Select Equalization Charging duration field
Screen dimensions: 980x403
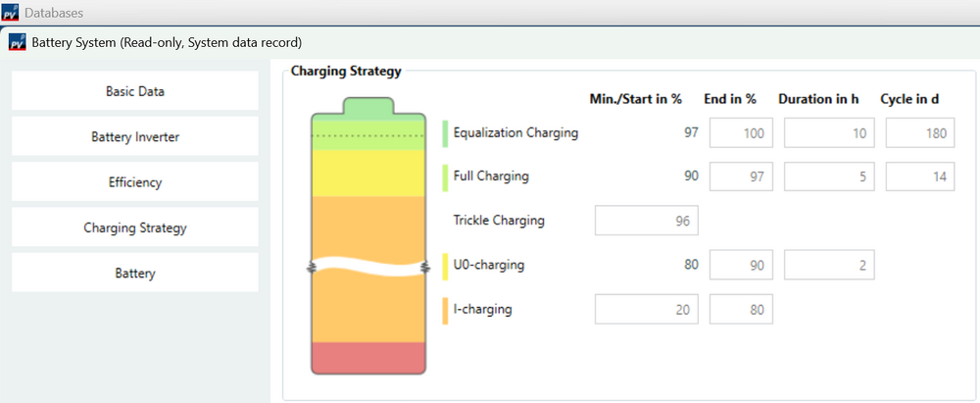tap(829, 133)
